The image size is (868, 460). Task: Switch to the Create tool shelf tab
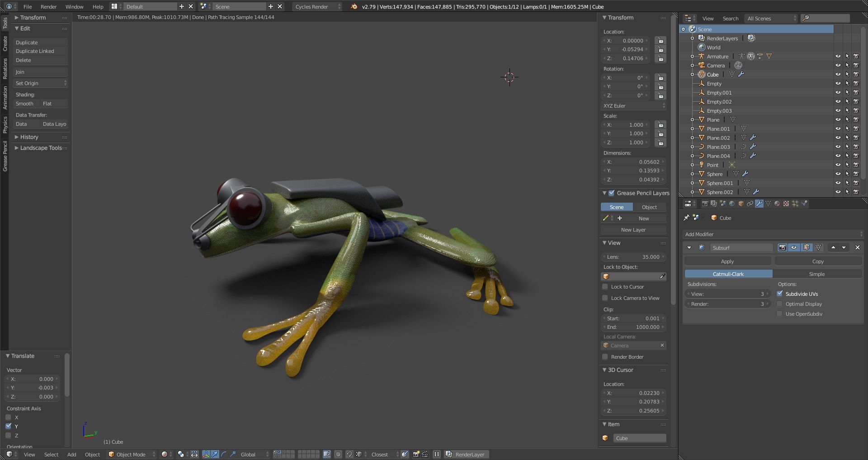tap(5, 44)
